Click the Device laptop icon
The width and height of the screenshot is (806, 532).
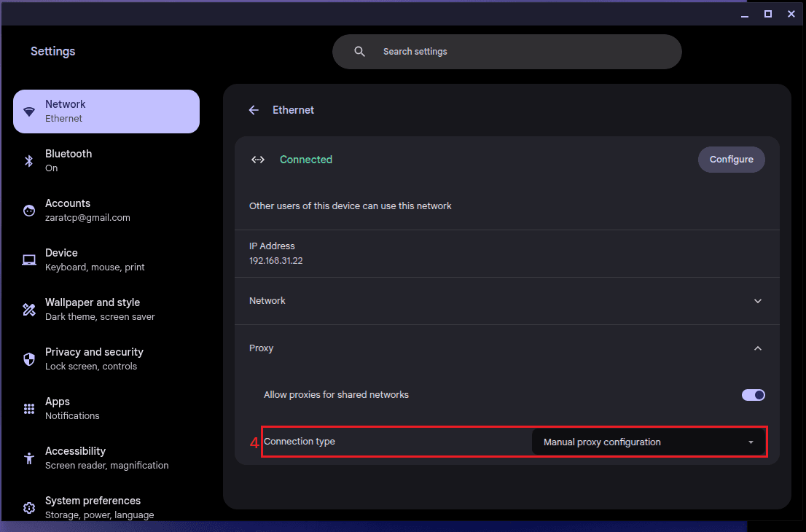(29, 260)
